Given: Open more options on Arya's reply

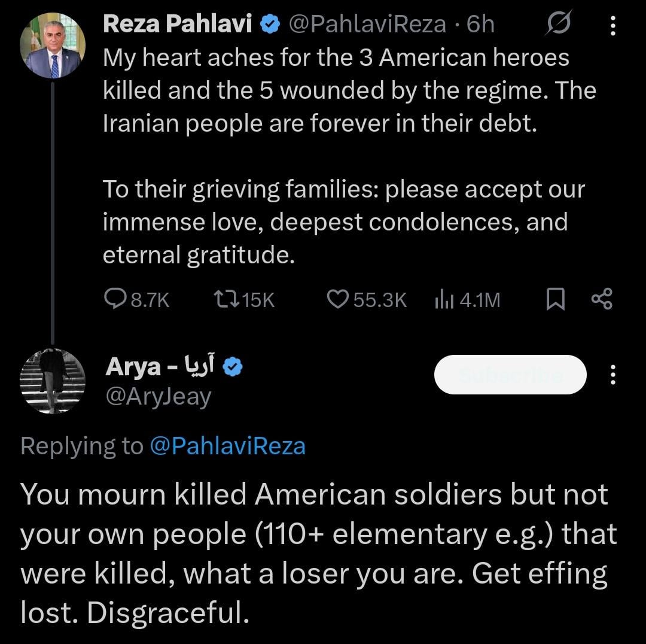Looking at the screenshot, I should [612, 375].
